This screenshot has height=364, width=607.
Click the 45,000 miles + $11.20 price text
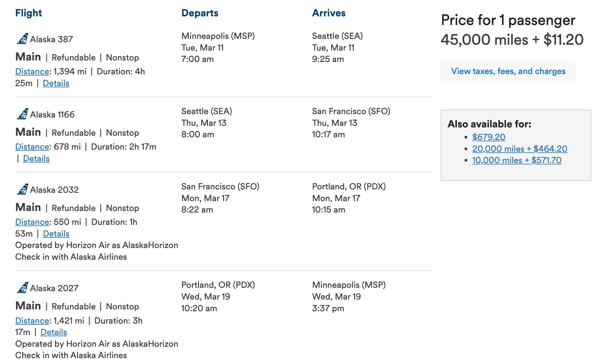512,39
